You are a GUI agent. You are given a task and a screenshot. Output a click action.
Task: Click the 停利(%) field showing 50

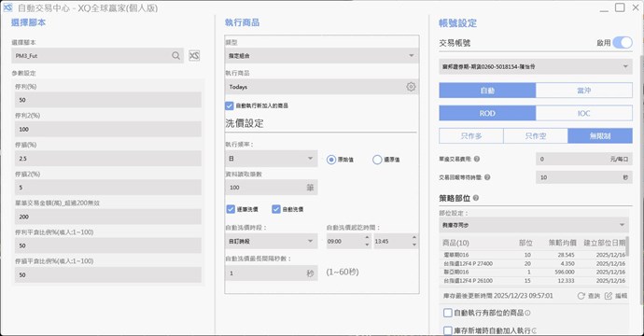(108, 100)
